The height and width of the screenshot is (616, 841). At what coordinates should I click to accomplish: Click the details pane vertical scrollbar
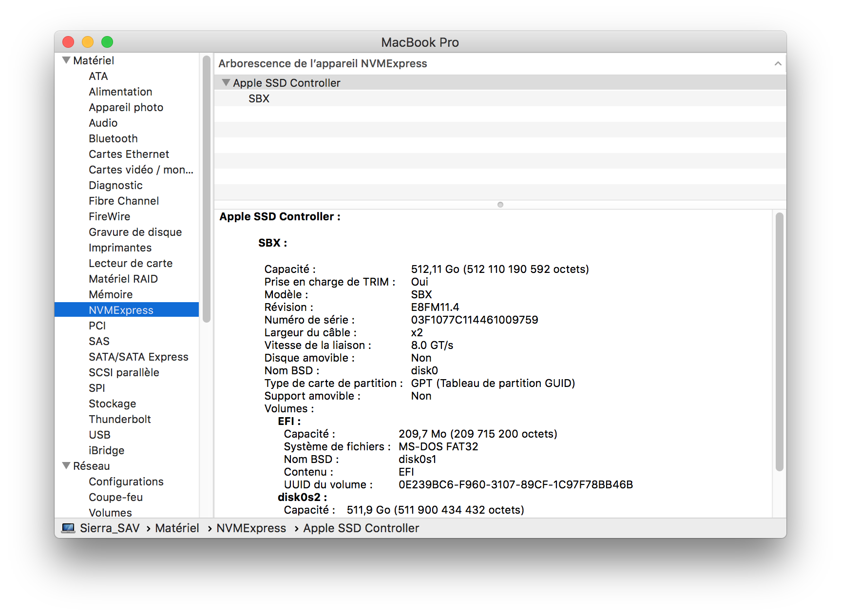(780, 342)
